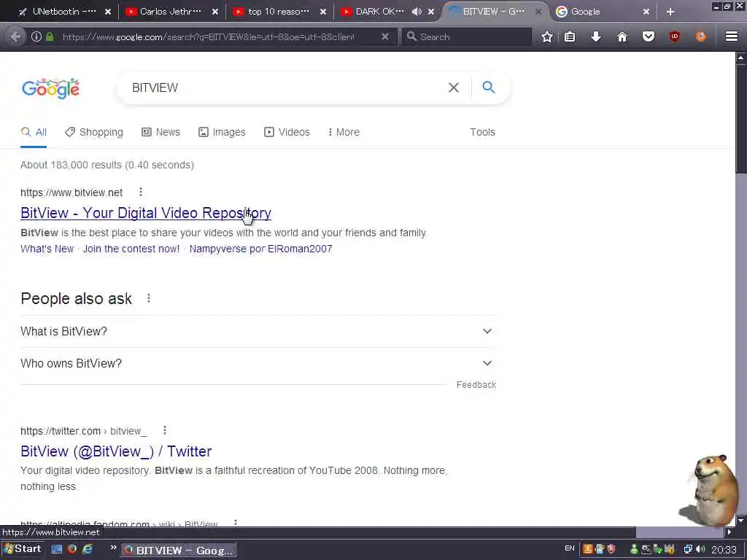
Task: Click the Google holiday logo
Action: tap(50, 88)
